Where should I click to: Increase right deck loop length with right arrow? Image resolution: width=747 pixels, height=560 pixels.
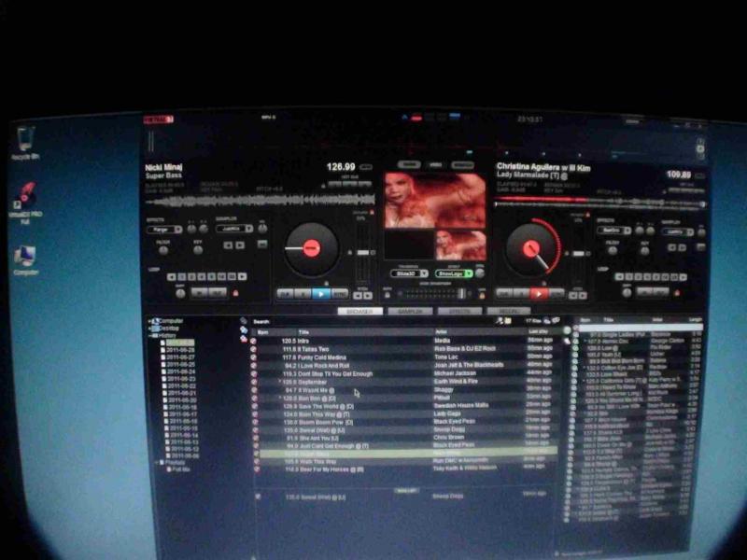[x=684, y=277]
